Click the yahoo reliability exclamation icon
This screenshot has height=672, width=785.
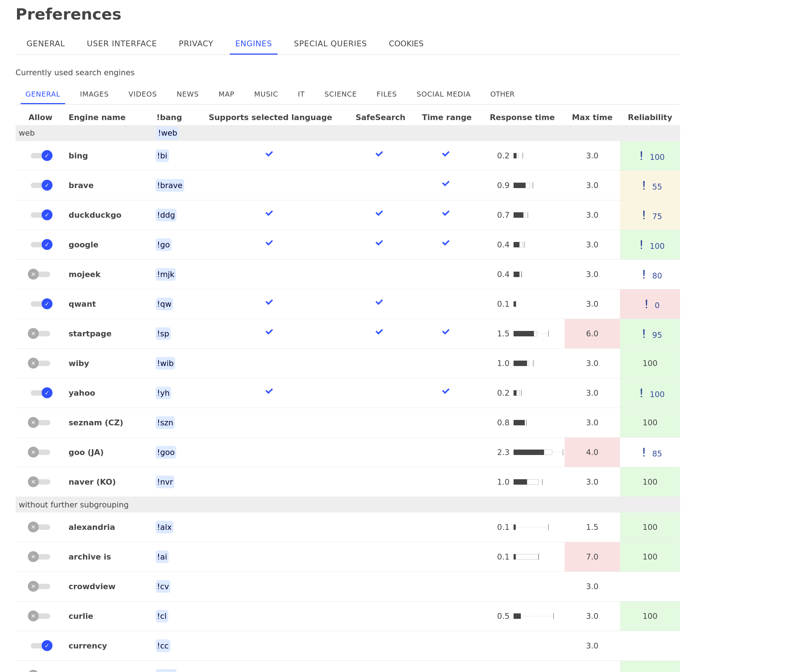coord(641,393)
